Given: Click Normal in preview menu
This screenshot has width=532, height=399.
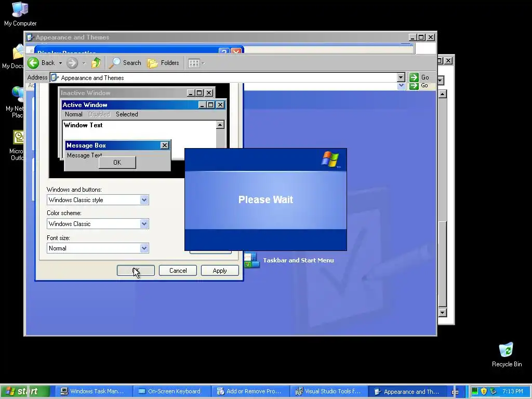Looking at the screenshot, I should [x=74, y=114].
